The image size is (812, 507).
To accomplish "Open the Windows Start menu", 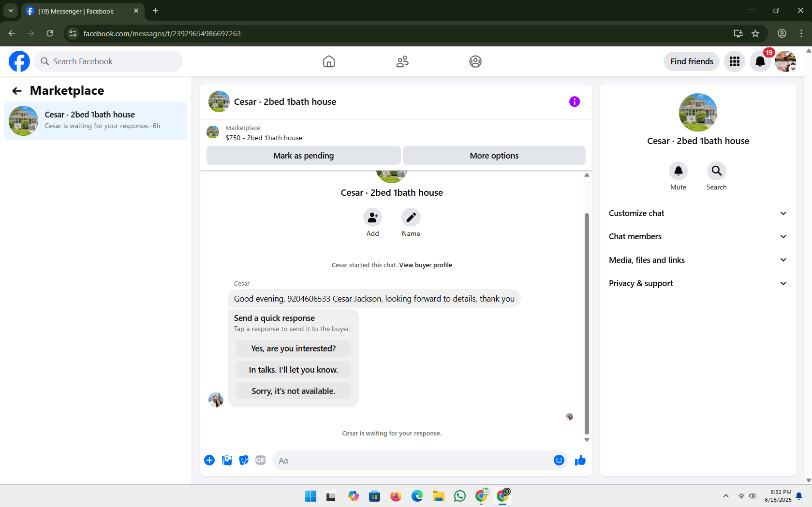I will tap(310, 496).
